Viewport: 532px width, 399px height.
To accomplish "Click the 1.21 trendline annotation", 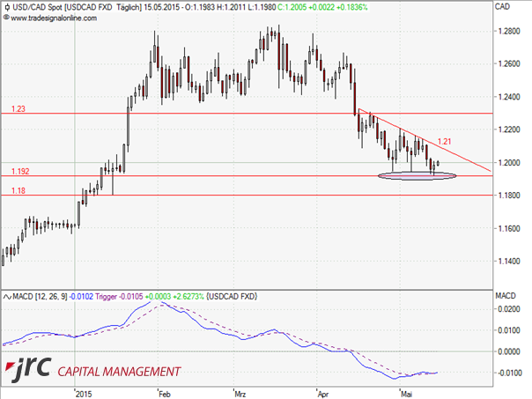I will [446, 141].
